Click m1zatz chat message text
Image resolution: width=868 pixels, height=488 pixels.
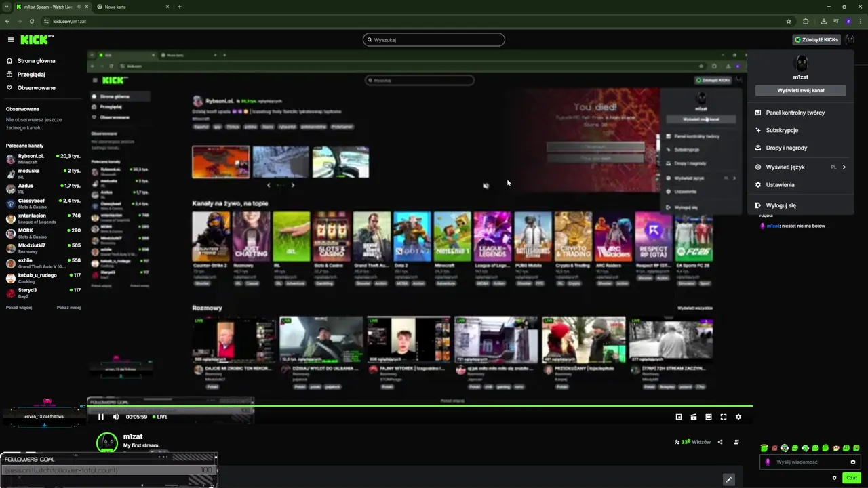click(804, 226)
